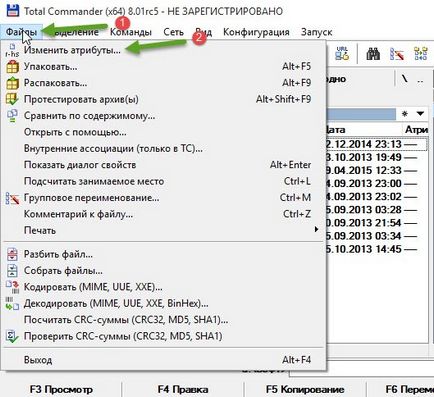The height and width of the screenshot is (397, 434).
Task: Select row dated 2.12.2014 23:13
Action: click(377, 144)
